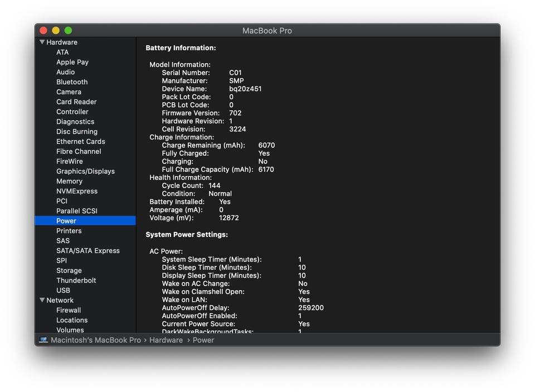Open the Bluetooth hardware section
This screenshot has width=535, height=392.
pos(72,82)
